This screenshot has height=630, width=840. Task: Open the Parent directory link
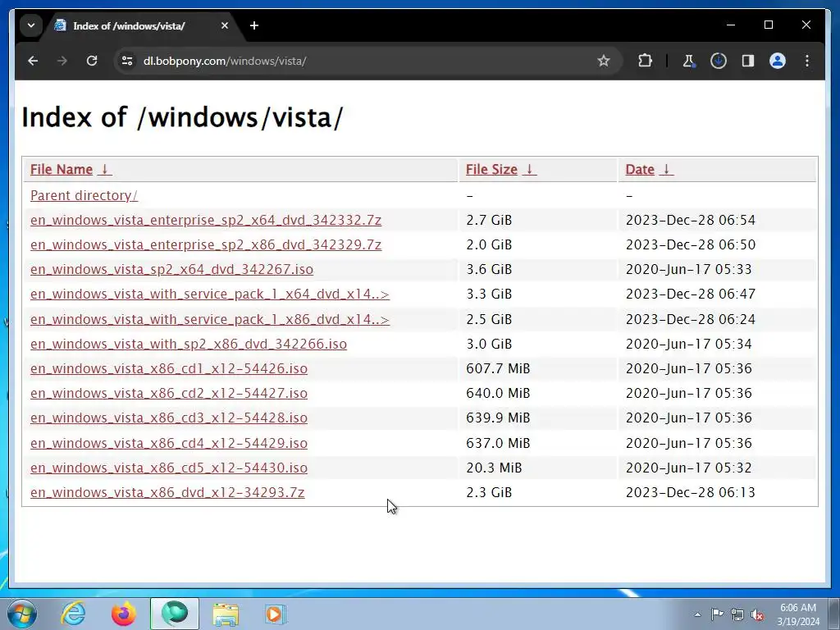pos(84,195)
